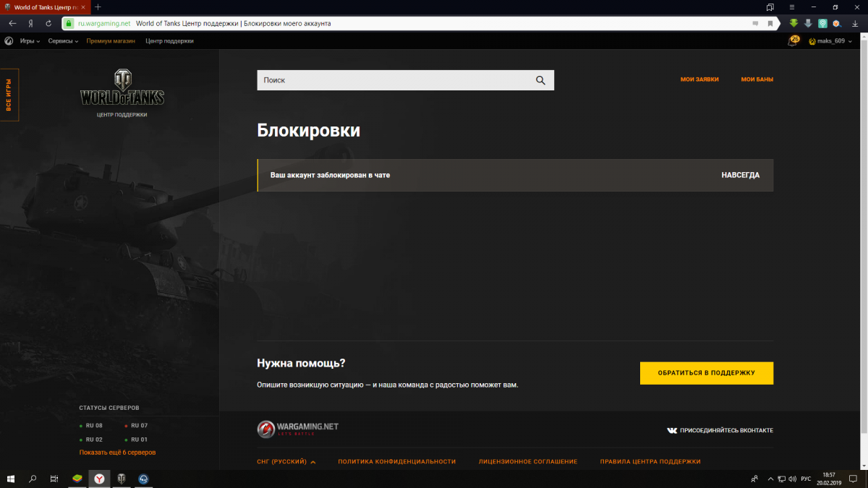Viewport: 868px width, 488px height.
Task: Expand the Игры dropdown menu
Action: point(30,41)
